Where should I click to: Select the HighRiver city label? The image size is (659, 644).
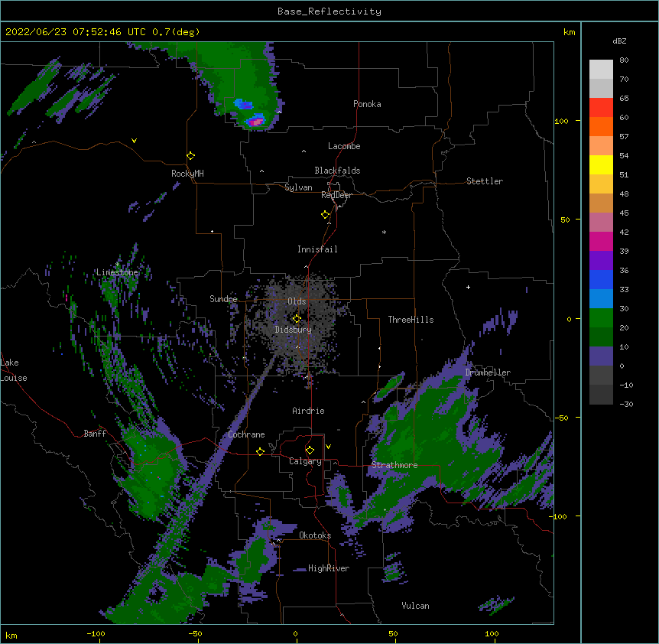pyautogui.click(x=329, y=568)
